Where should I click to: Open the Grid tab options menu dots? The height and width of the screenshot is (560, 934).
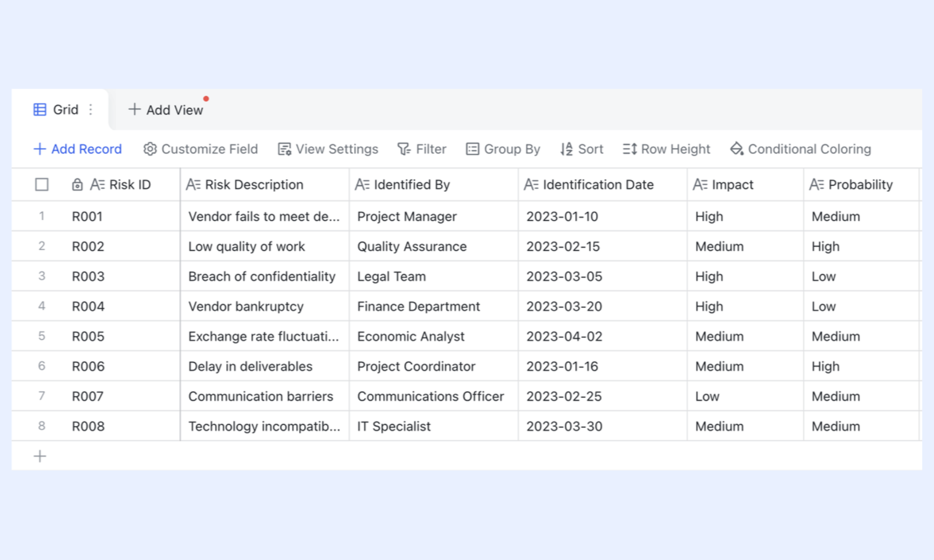pos(91,110)
